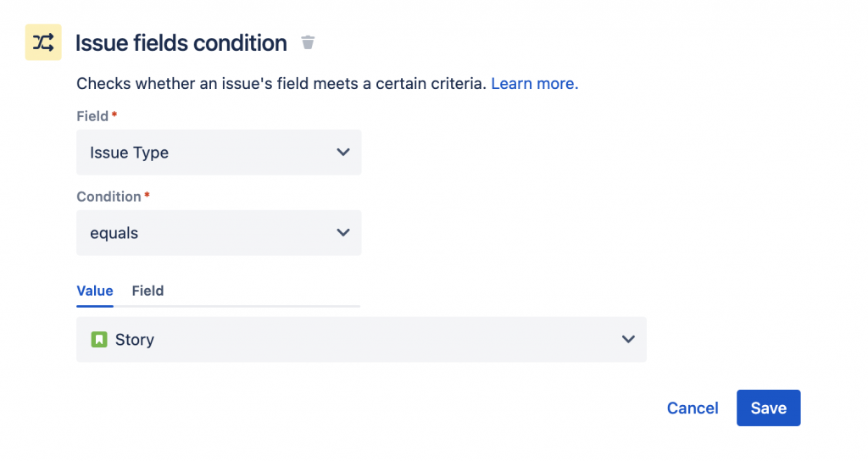Expand the Issue Type chevron arrow
The image size is (868, 461).
pyautogui.click(x=342, y=153)
